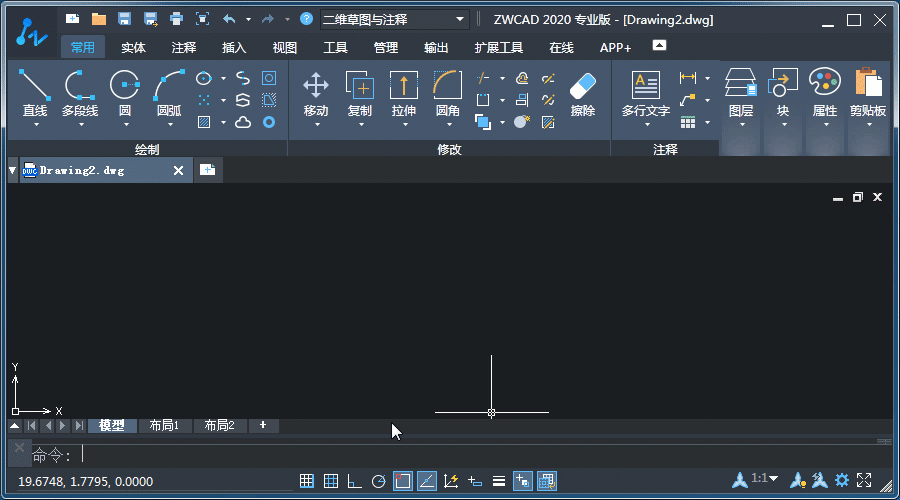The height and width of the screenshot is (500, 900).
Task: Toggle grid display in status bar
Action: click(x=331, y=481)
